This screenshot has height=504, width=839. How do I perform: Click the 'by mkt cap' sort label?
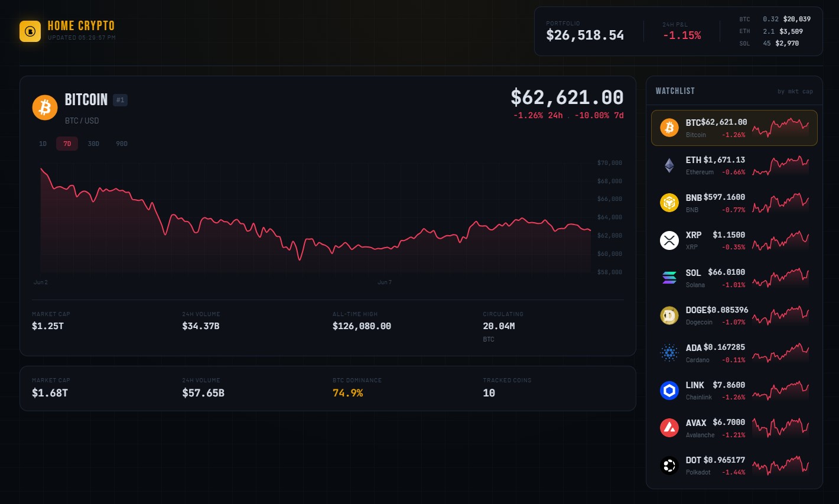(795, 92)
